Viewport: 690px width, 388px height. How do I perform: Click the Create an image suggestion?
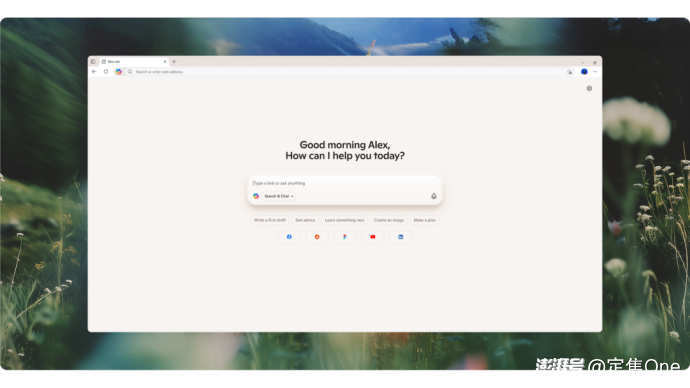coord(389,220)
